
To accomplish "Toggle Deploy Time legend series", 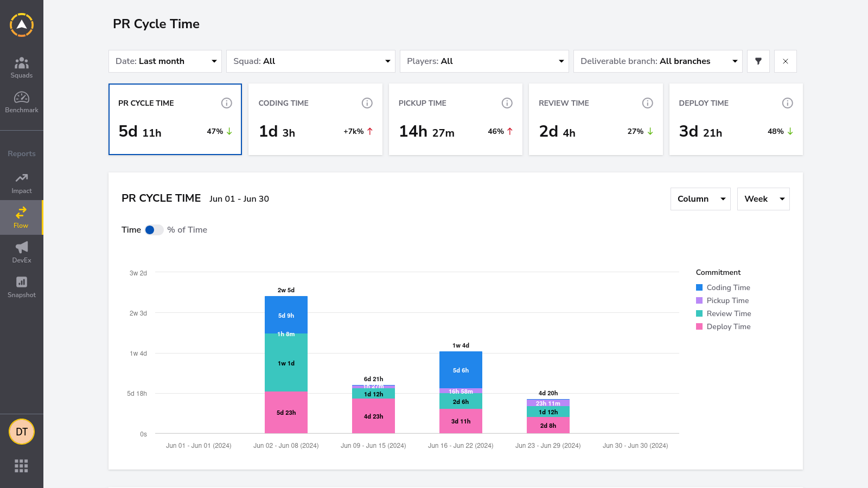I will pyautogui.click(x=723, y=326).
